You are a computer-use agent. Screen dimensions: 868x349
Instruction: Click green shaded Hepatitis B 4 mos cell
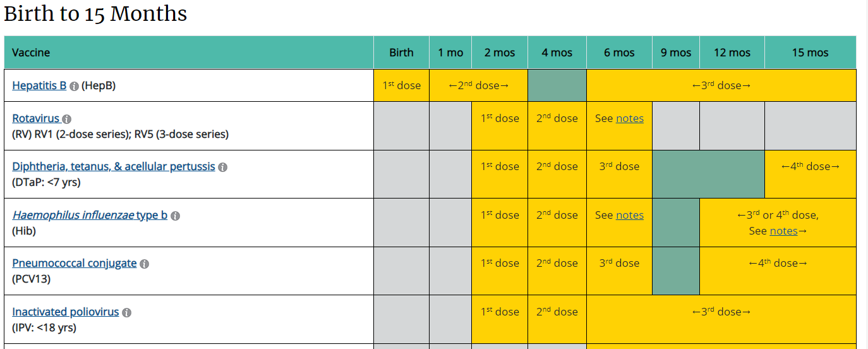click(557, 85)
